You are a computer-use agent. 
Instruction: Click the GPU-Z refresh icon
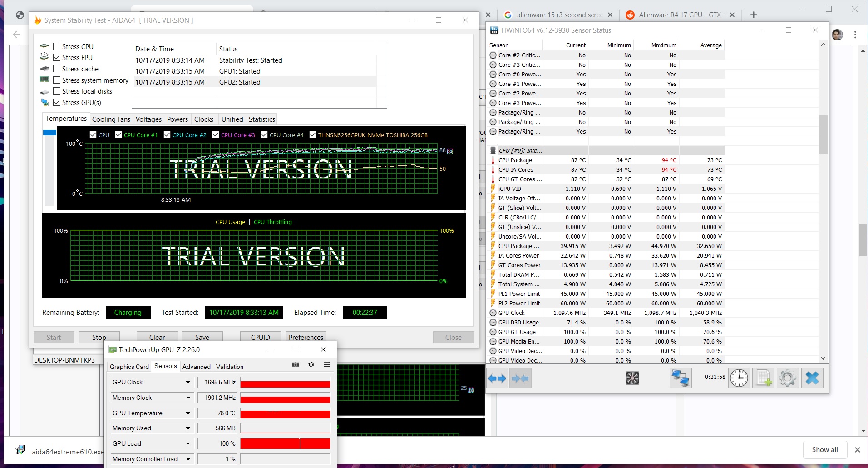311,364
